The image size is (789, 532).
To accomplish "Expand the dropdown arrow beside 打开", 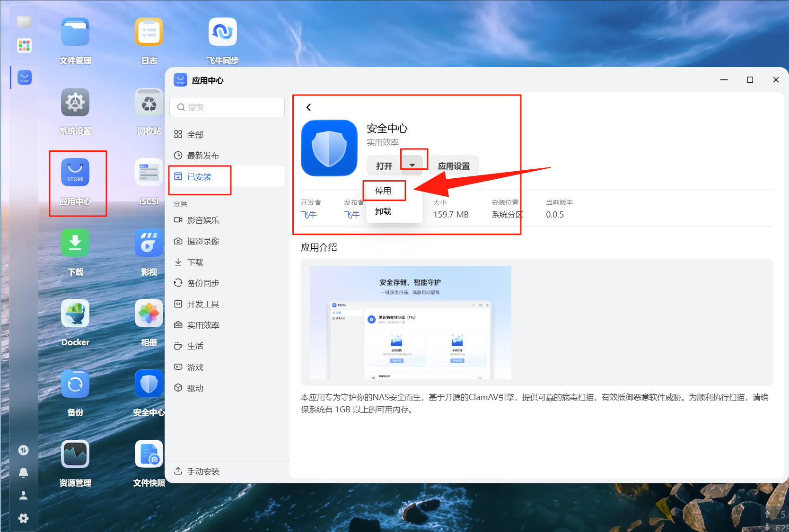I will pos(412,166).
